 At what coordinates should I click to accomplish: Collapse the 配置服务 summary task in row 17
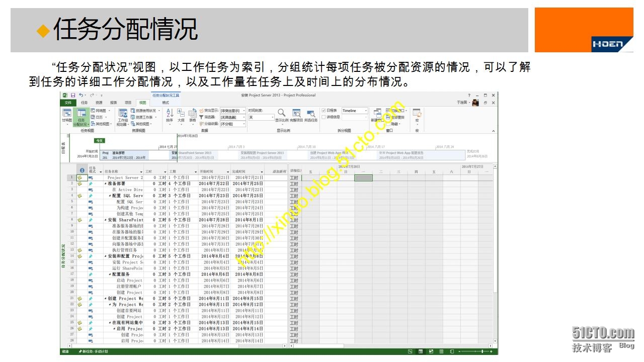point(110,274)
